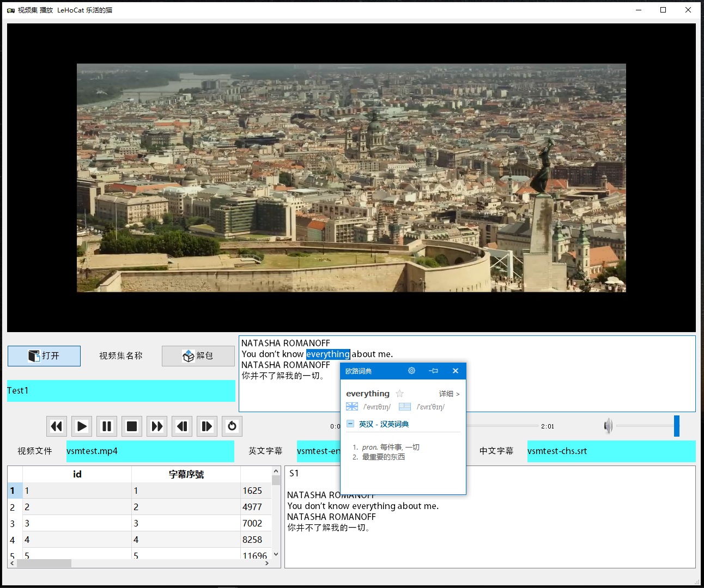Play British pronunciation via UK flag

click(x=352, y=407)
